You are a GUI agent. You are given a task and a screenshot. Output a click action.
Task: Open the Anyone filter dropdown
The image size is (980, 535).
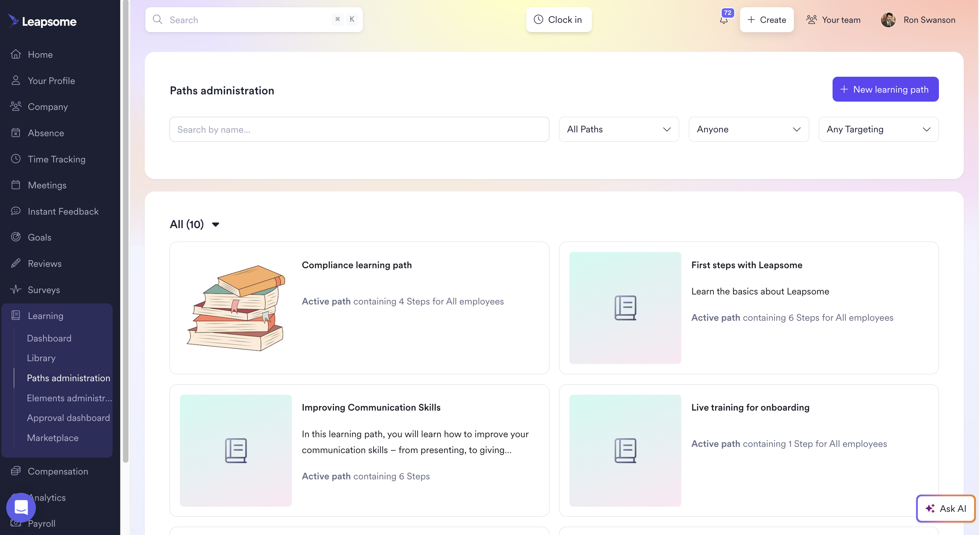click(749, 129)
